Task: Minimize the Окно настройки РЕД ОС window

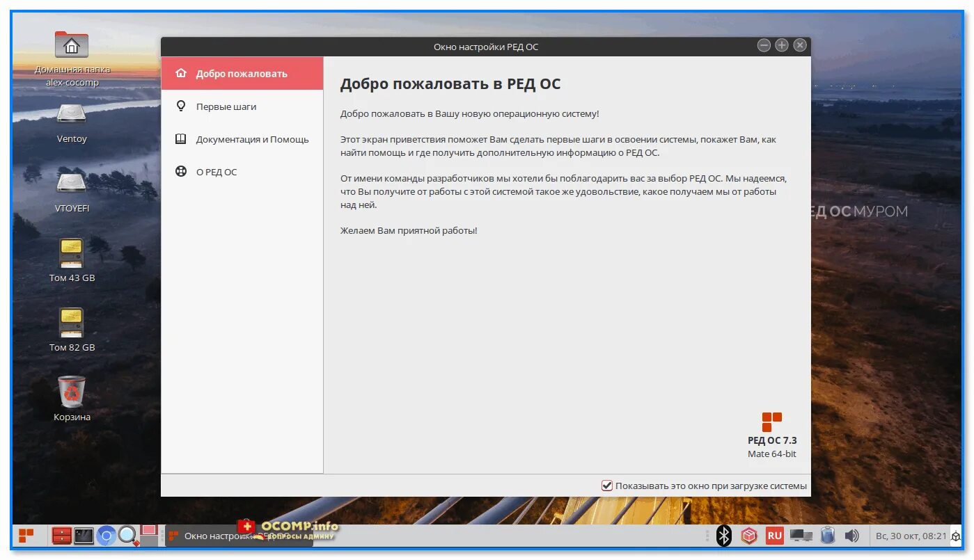Action: [x=764, y=45]
